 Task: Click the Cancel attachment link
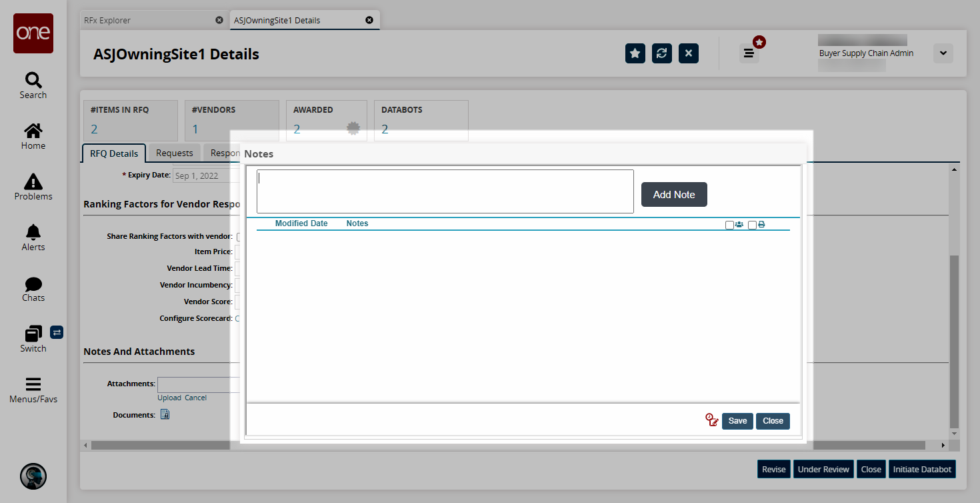195,398
